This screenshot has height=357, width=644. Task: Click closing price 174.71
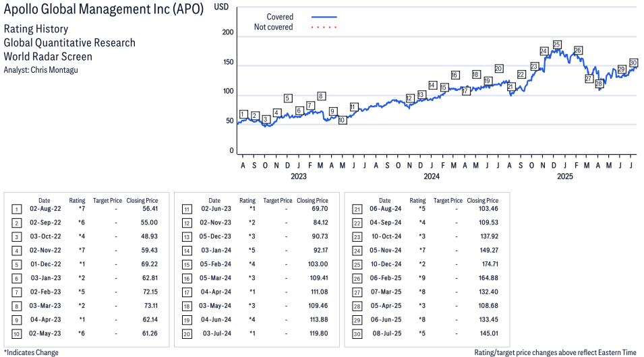(x=490, y=264)
